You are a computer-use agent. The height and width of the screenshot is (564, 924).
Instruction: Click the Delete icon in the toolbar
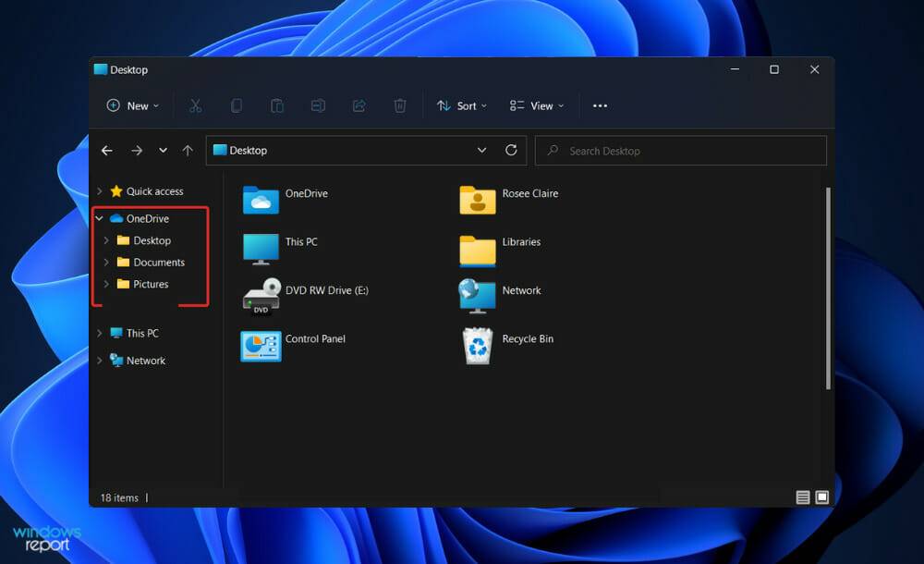tap(400, 105)
